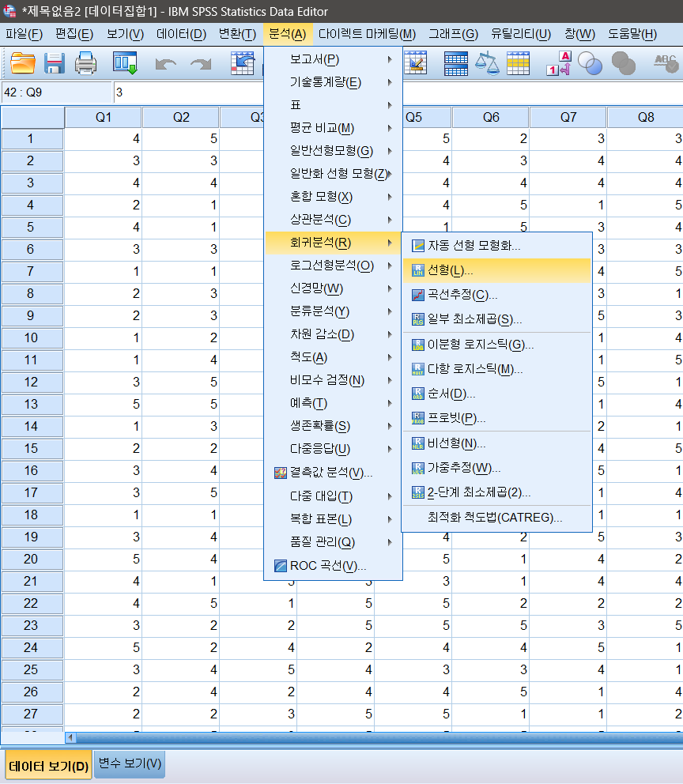Select row header 13
The image size is (683, 784).
pos(32,404)
